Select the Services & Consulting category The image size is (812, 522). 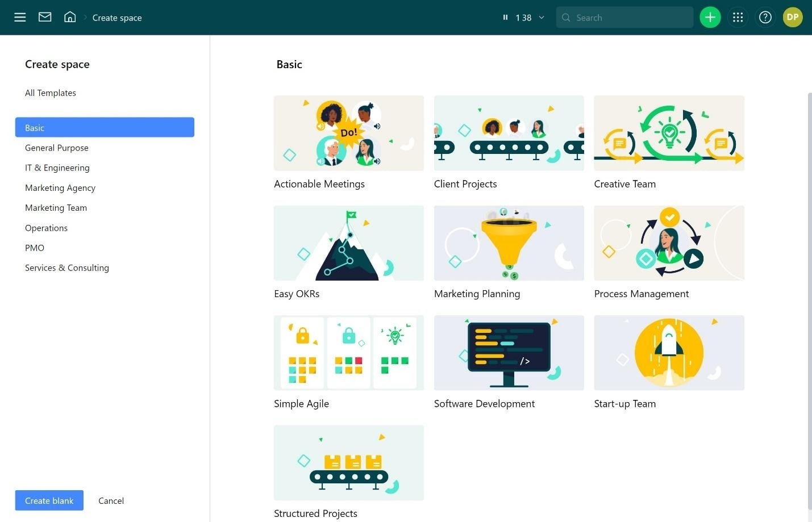[x=67, y=268]
